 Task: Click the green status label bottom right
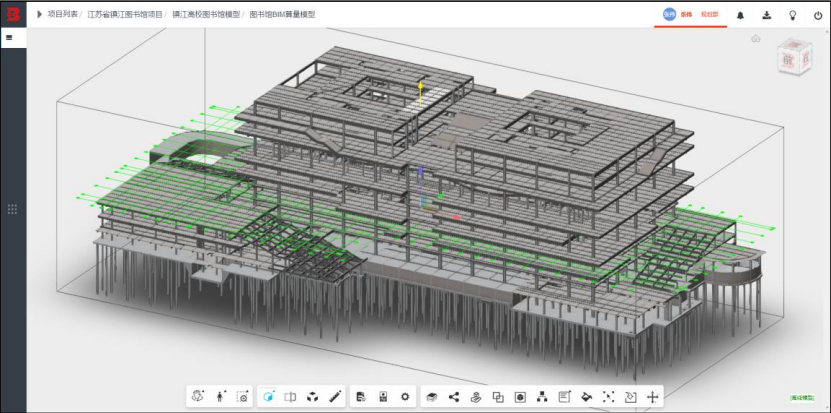(802, 398)
